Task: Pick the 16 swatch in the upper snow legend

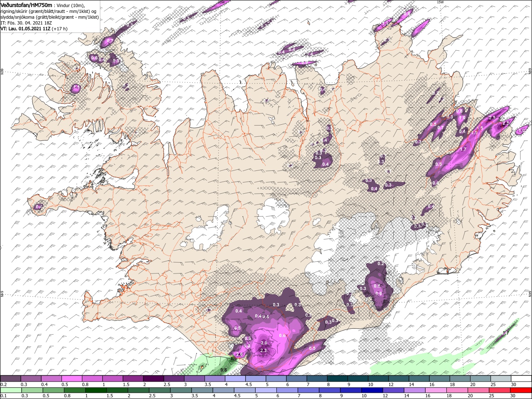Action: (x=439, y=379)
